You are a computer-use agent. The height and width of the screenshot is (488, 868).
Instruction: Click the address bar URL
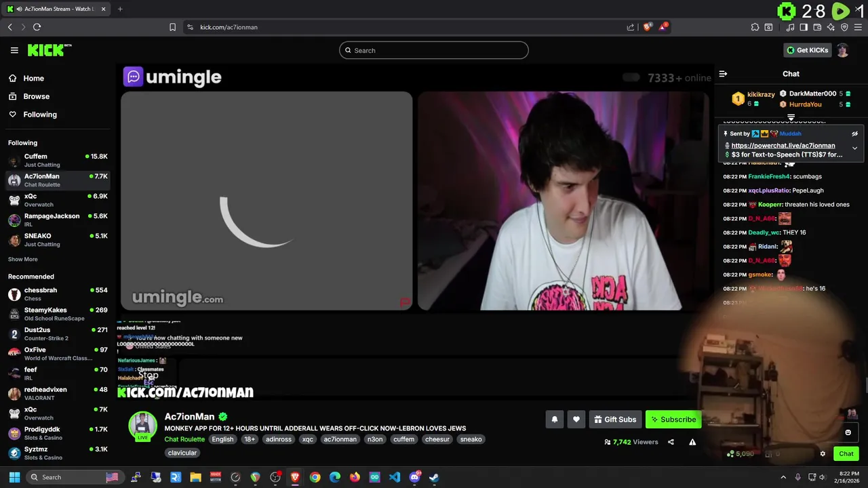pos(229,27)
